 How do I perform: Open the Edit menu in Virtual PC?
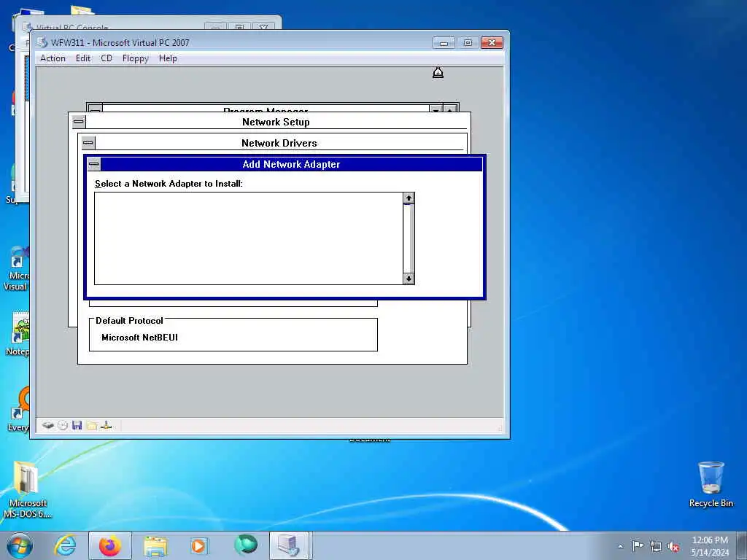(83, 58)
